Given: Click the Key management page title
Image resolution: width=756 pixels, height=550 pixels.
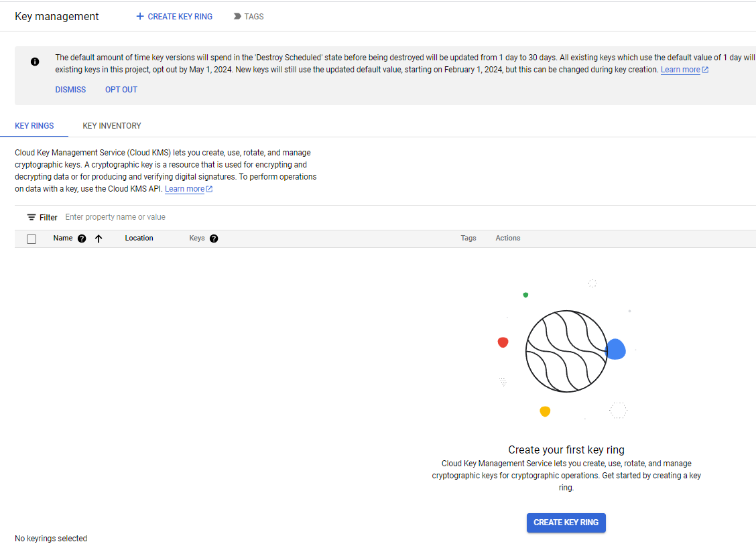Looking at the screenshot, I should pyautogui.click(x=56, y=16).
